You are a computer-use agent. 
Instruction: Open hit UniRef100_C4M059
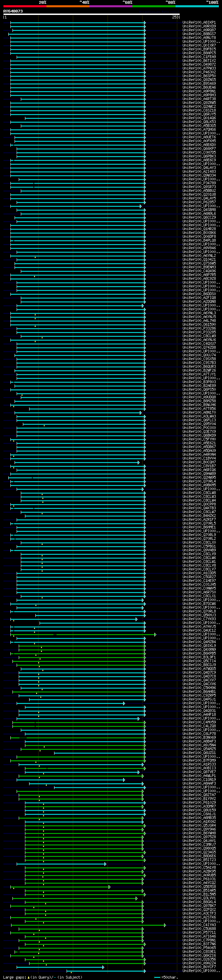(x=199, y=722)
